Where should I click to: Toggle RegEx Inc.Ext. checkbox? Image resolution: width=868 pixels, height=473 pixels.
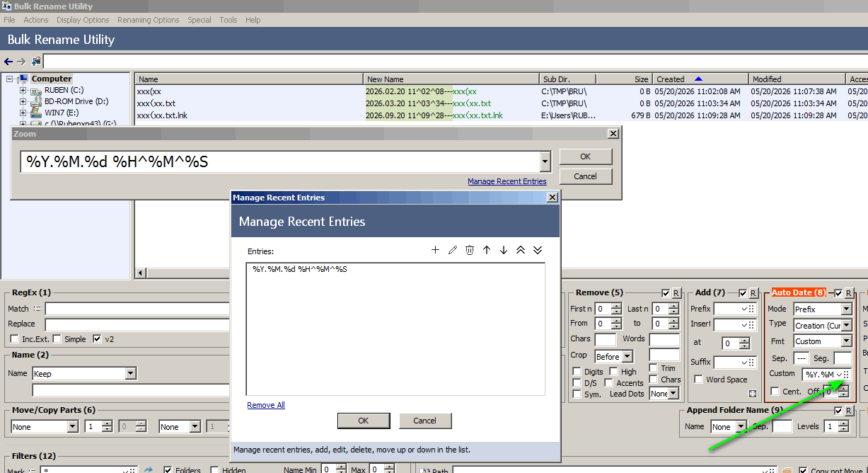pos(14,339)
